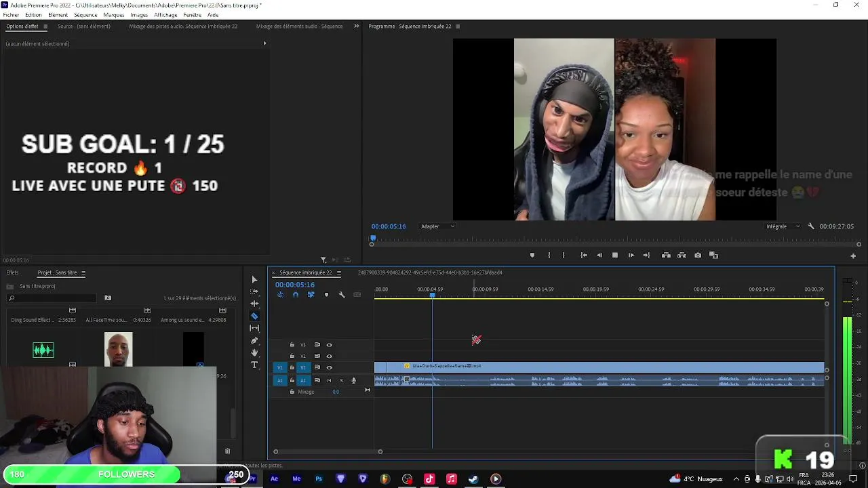Image resolution: width=868 pixels, height=488 pixels.
Task: Open the Séquence menu
Action: (85, 15)
